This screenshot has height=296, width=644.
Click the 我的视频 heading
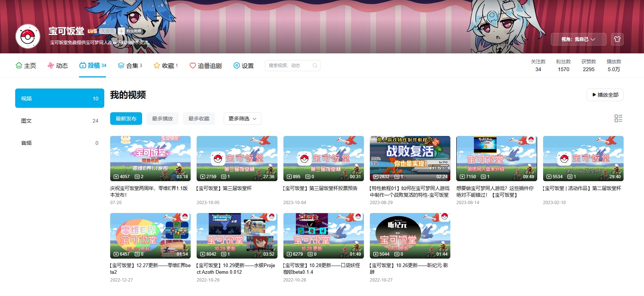tap(128, 95)
